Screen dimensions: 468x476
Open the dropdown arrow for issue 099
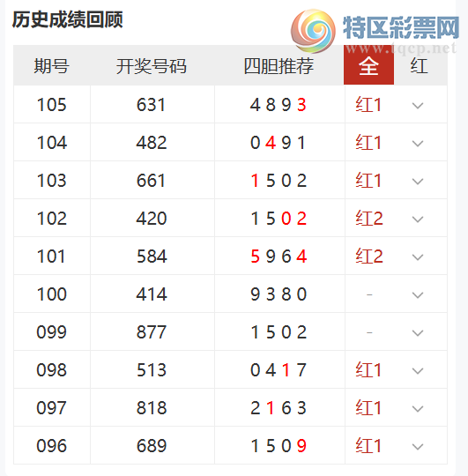point(418,332)
